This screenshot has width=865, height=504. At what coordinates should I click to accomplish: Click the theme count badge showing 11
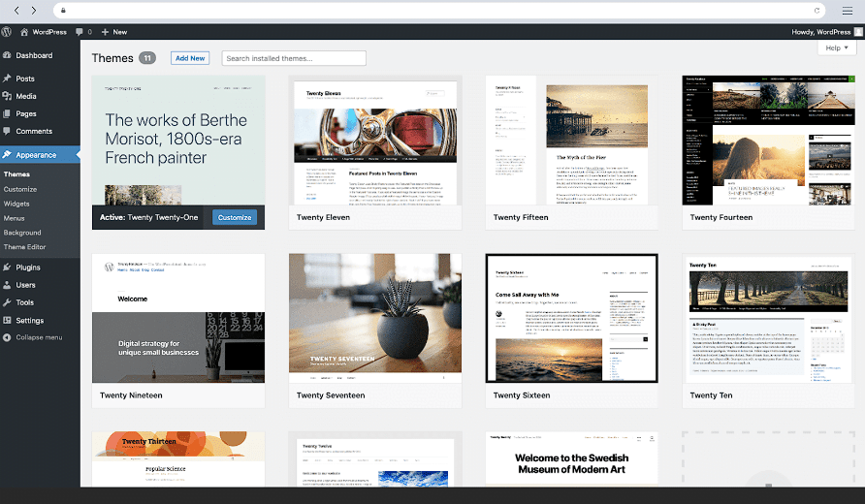[x=147, y=58]
